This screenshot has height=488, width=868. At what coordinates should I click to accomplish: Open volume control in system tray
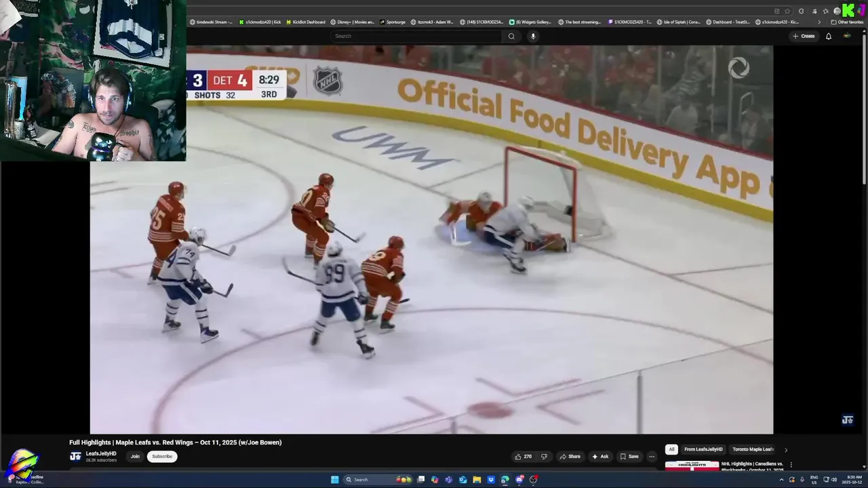[x=834, y=480]
